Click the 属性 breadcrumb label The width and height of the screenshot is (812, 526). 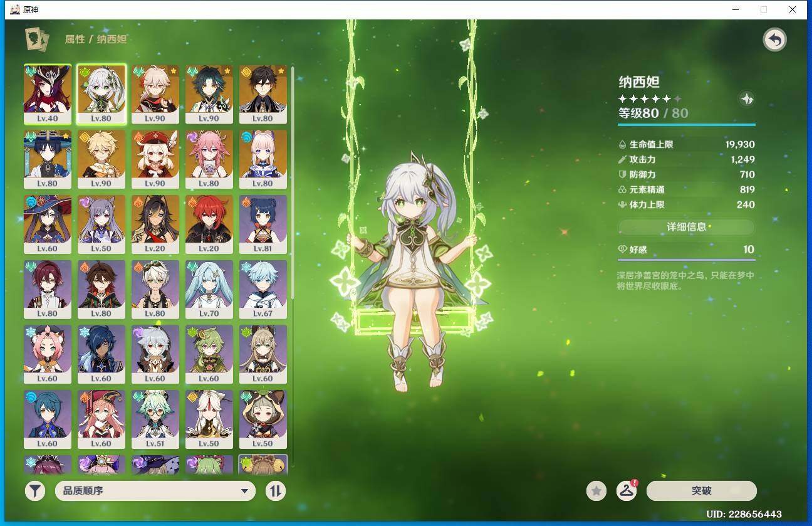click(x=75, y=39)
